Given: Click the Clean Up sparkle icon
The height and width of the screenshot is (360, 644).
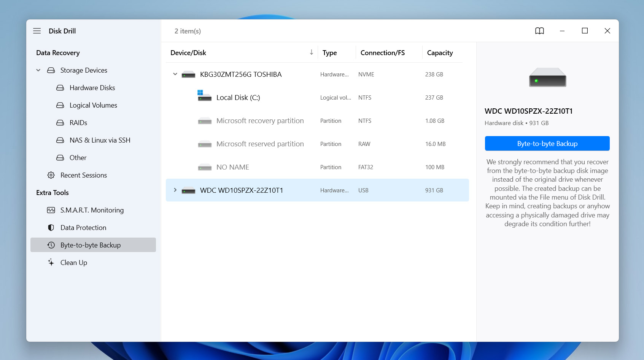Looking at the screenshot, I should click(x=51, y=262).
